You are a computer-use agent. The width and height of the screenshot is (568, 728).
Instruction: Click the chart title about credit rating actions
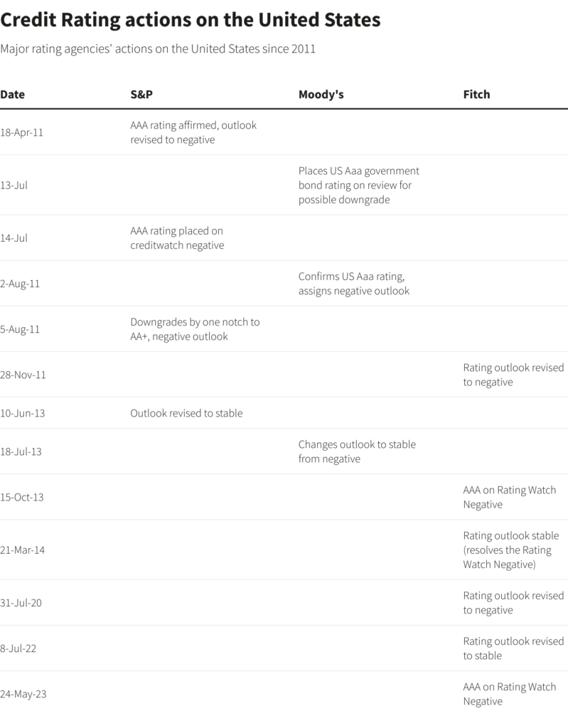pyautogui.click(x=191, y=21)
